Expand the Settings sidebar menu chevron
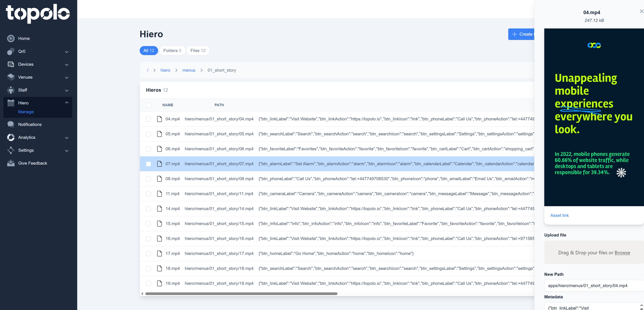 point(67,151)
